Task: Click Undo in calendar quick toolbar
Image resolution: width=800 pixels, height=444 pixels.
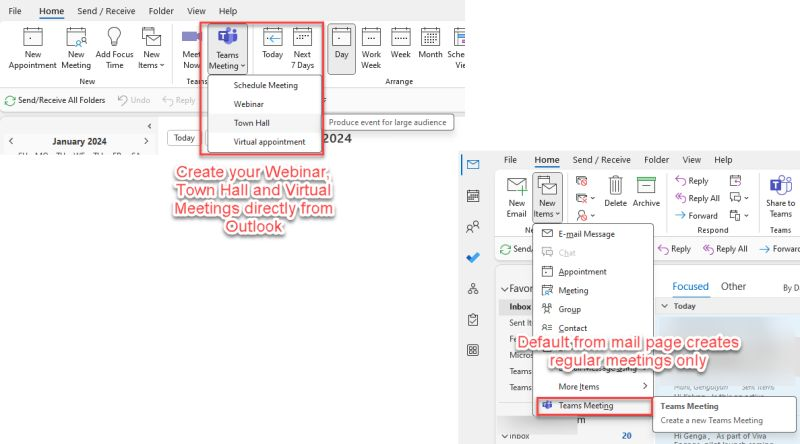Action: 134,101
